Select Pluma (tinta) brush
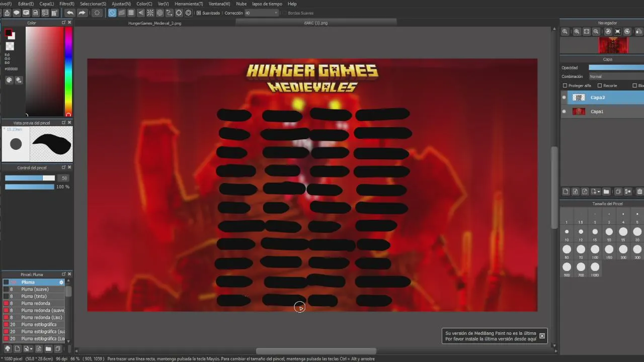The height and width of the screenshot is (362, 644). pyautogui.click(x=34, y=296)
